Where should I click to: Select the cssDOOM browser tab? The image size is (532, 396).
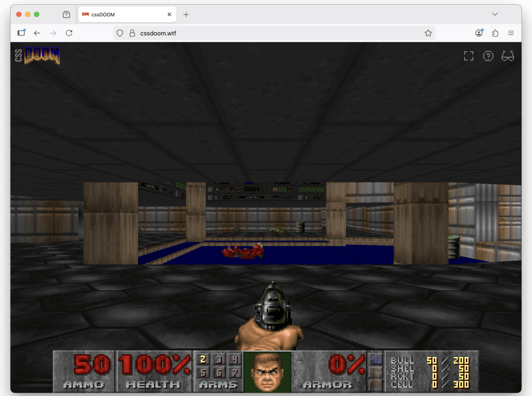(123, 14)
